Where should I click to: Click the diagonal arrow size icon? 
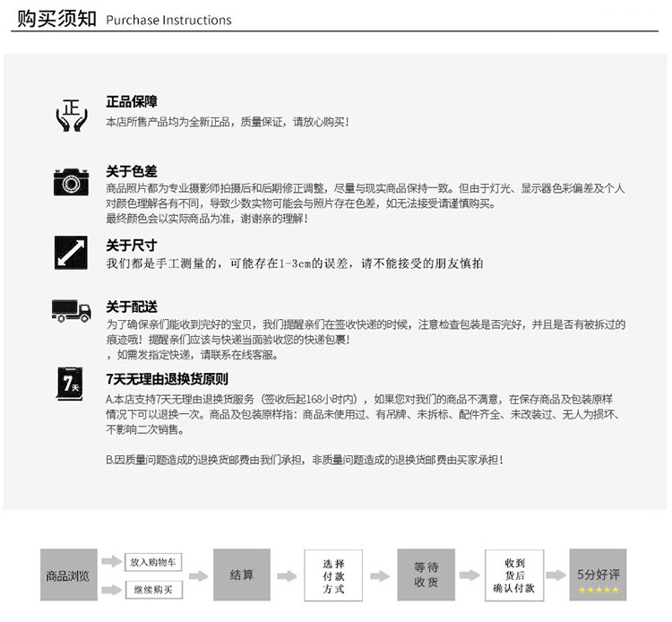tap(71, 253)
